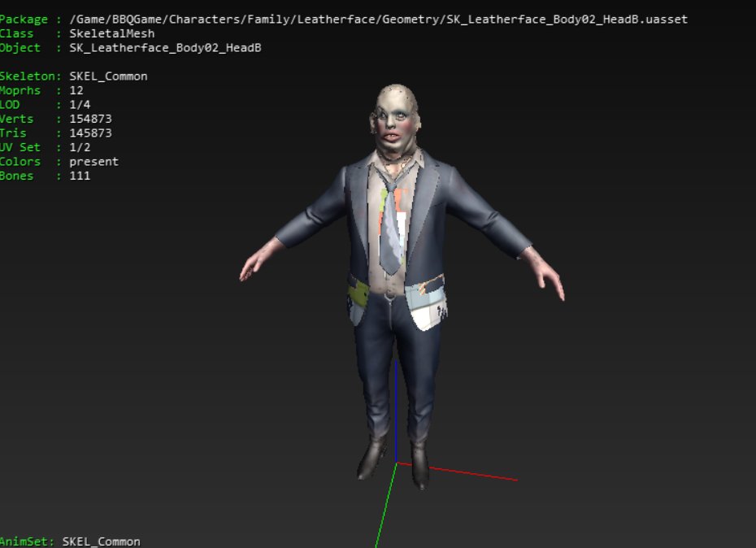The width and height of the screenshot is (756, 548).
Task: Click the Moprhs value 12
Action: tap(76, 90)
